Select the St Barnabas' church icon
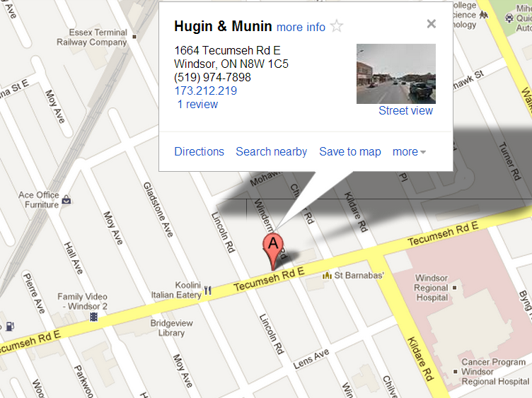The height and width of the screenshot is (398, 532). (x=327, y=275)
